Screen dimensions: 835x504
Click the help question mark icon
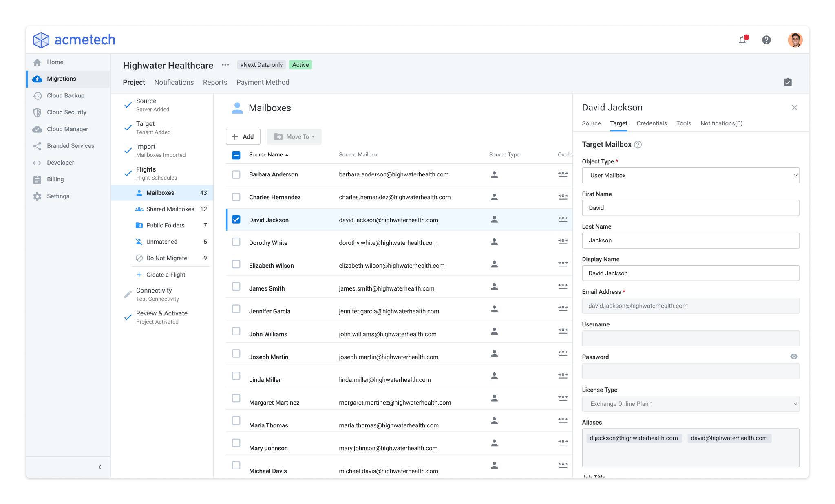[x=766, y=40]
